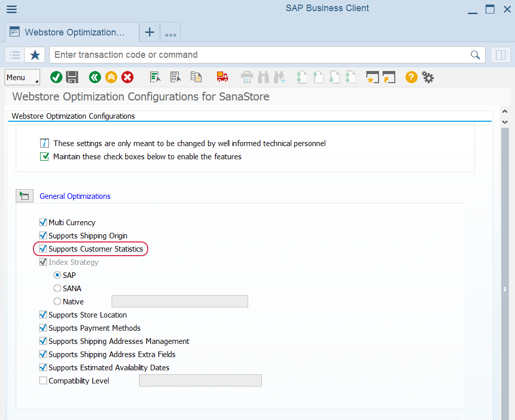Click the scroll down arrow
This screenshot has width=515, height=420.
[505, 122]
